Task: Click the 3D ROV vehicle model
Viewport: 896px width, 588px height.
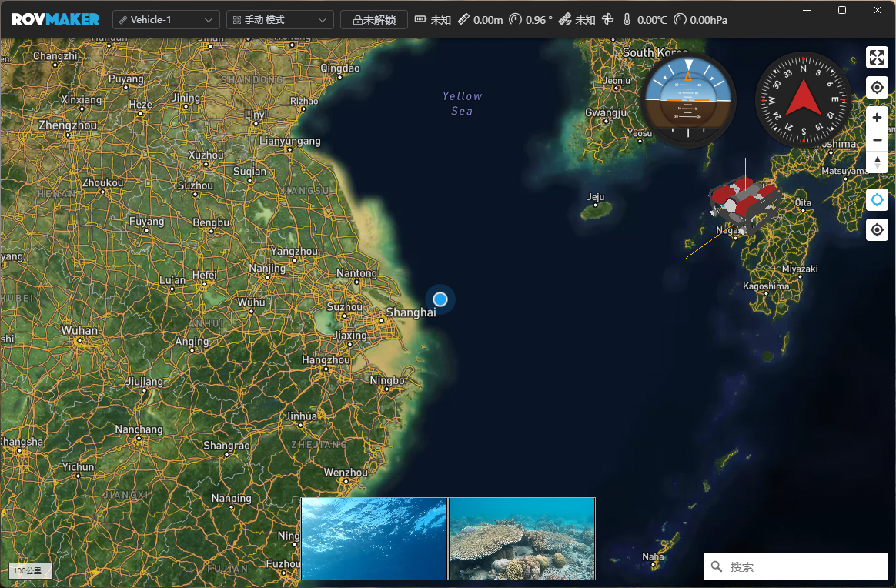Action: [742, 204]
